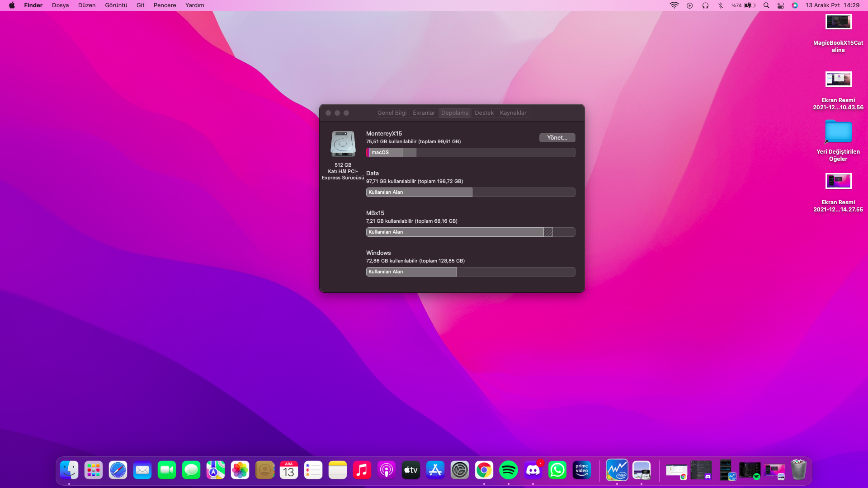Open Intel Power Gadget Dock icon
868x488 pixels.
(x=617, y=470)
